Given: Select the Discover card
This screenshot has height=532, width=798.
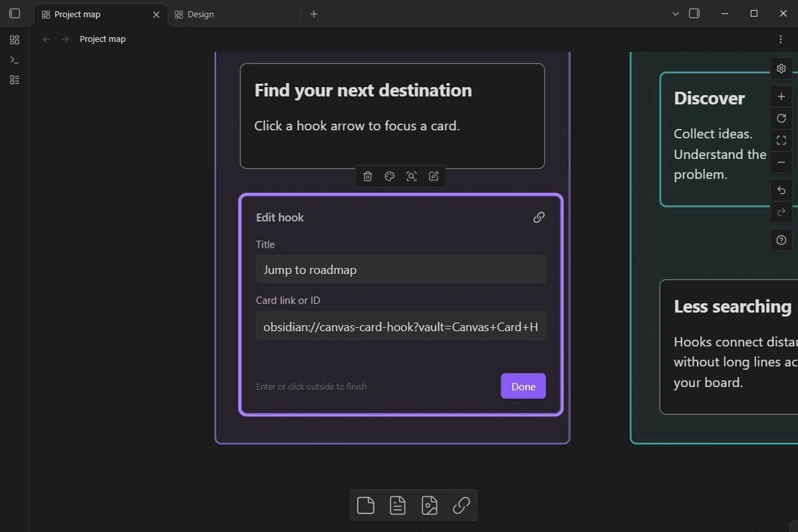Looking at the screenshot, I should [x=729, y=139].
